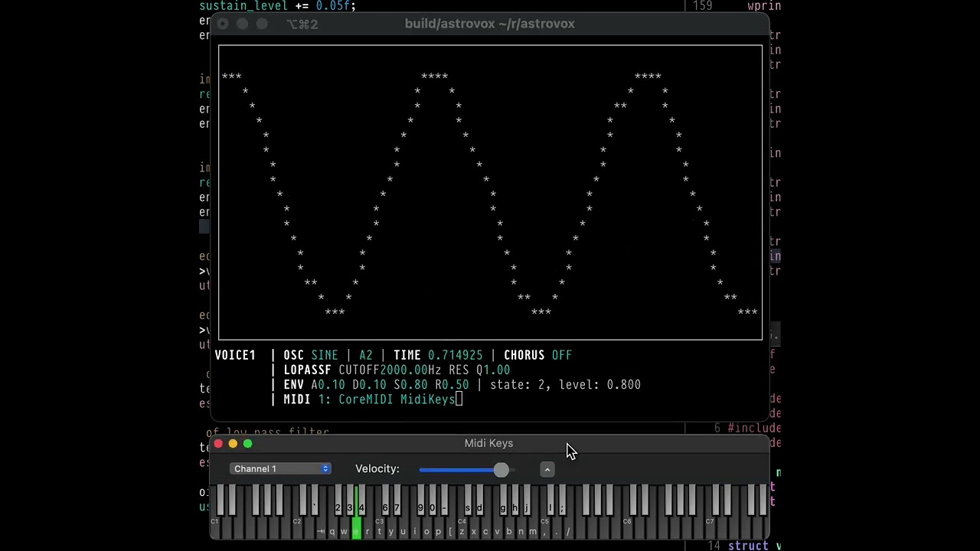Play the white key labeled x

[474, 528]
